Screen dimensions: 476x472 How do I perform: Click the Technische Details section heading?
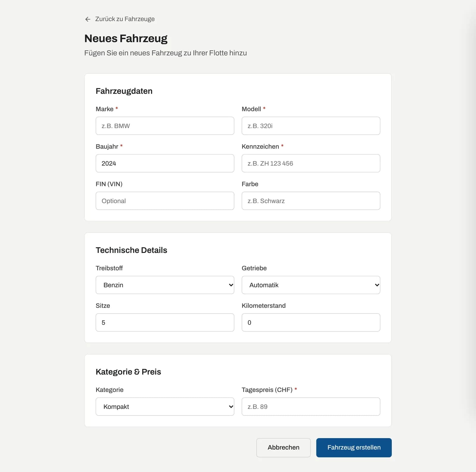coord(131,250)
